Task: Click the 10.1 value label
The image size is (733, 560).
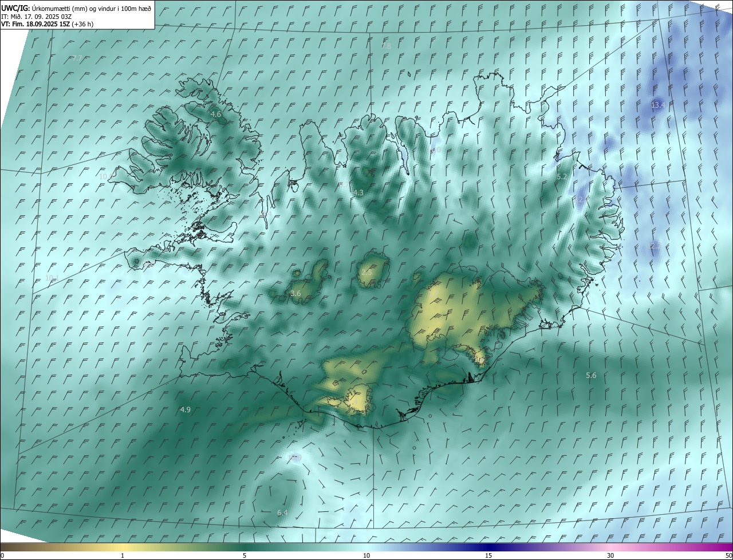Action: 52,278
